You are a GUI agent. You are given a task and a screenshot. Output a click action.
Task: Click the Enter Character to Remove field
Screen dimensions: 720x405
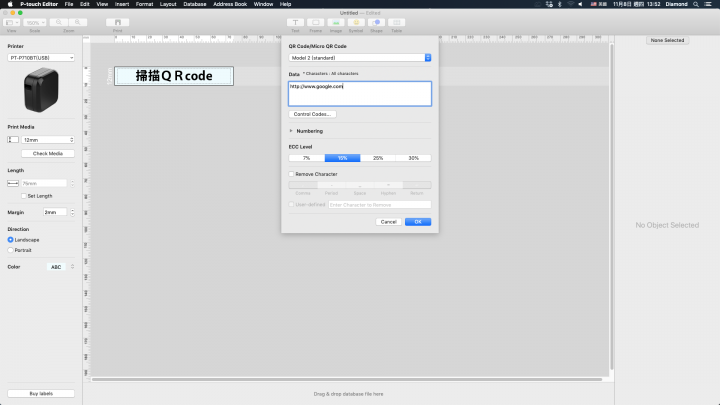coord(380,205)
